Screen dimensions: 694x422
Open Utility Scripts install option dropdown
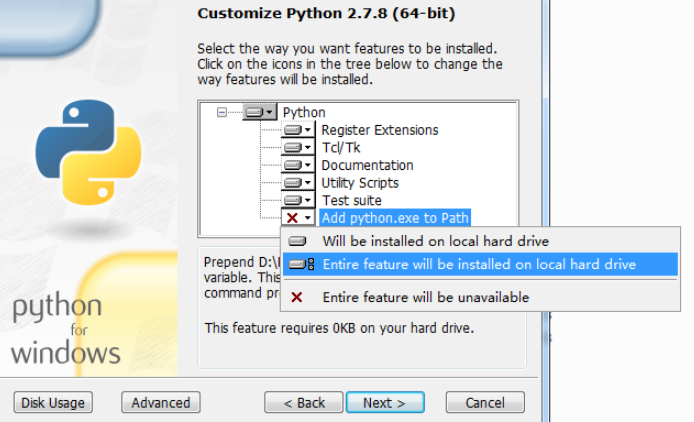(298, 183)
